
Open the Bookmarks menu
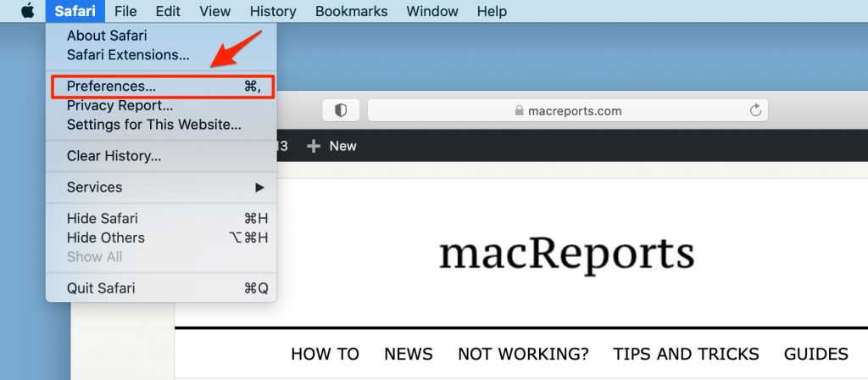[x=352, y=11]
